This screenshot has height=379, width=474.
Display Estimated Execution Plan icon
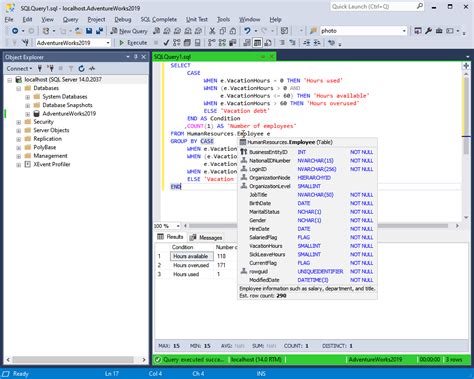point(177,43)
